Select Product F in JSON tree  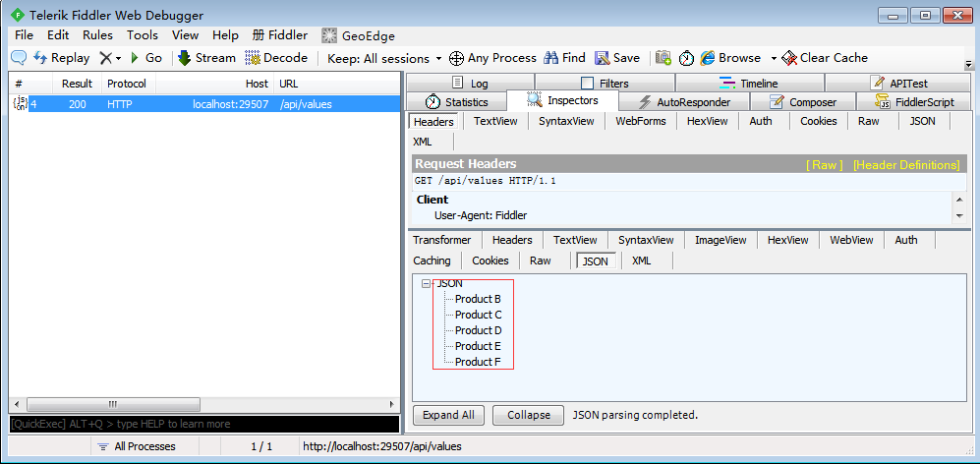[x=478, y=362]
